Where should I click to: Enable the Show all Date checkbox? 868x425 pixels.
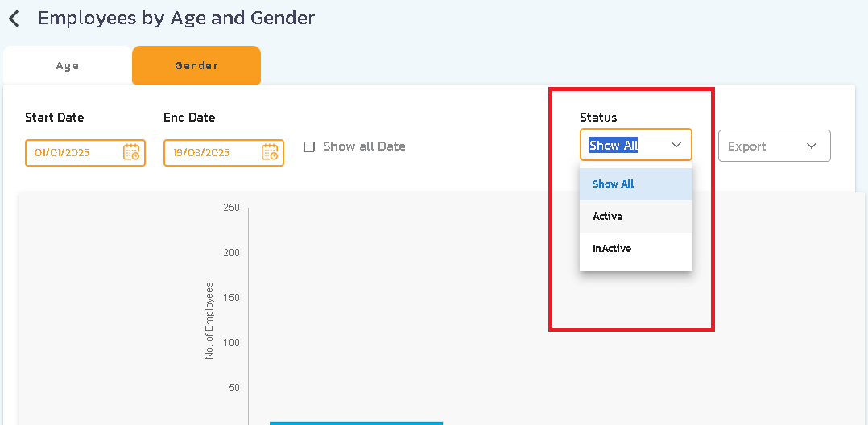pos(309,146)
